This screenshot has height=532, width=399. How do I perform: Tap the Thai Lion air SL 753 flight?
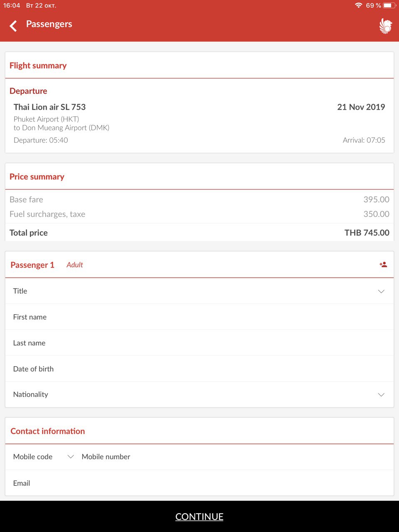click(x=50, y=107)
